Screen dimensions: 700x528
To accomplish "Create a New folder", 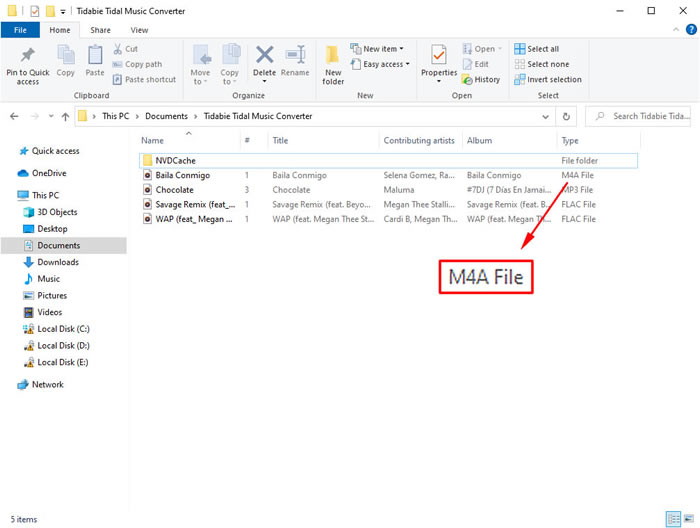I will coord(333,65).
